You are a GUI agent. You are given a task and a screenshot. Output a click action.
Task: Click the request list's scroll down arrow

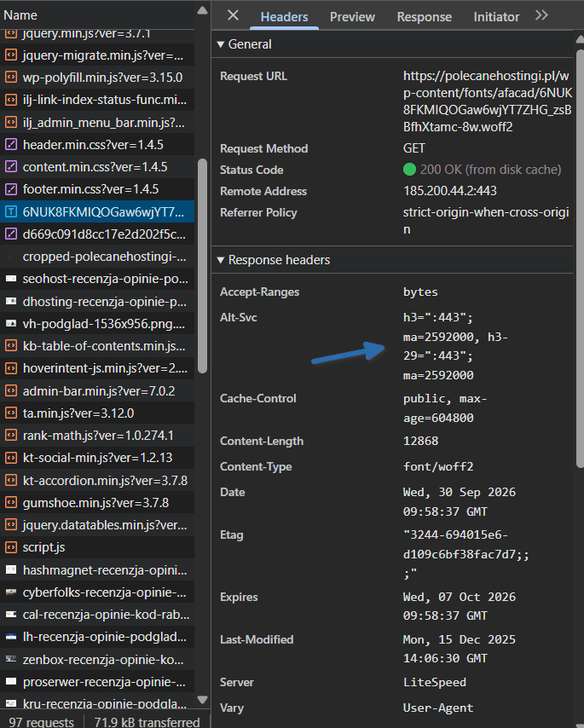pos(202,700)
